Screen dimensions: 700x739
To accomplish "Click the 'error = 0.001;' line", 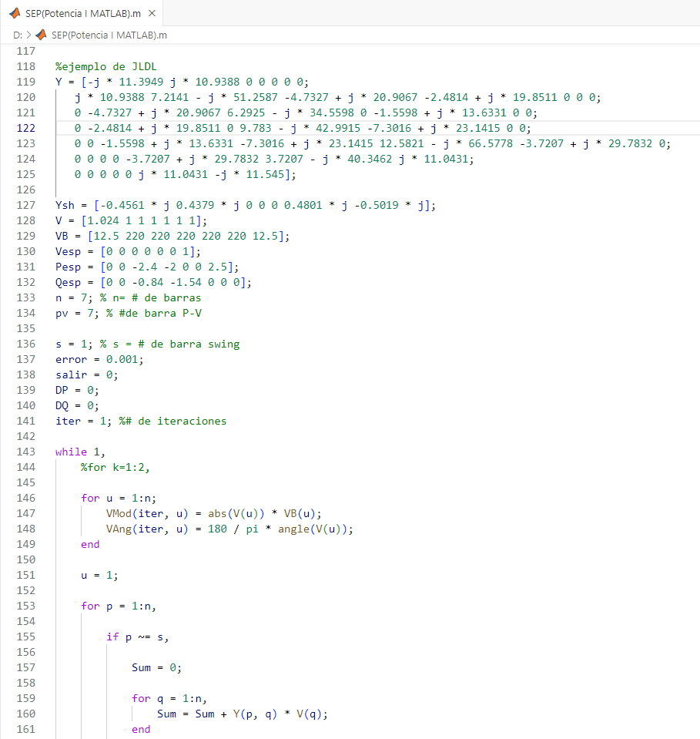I will 99,359.
